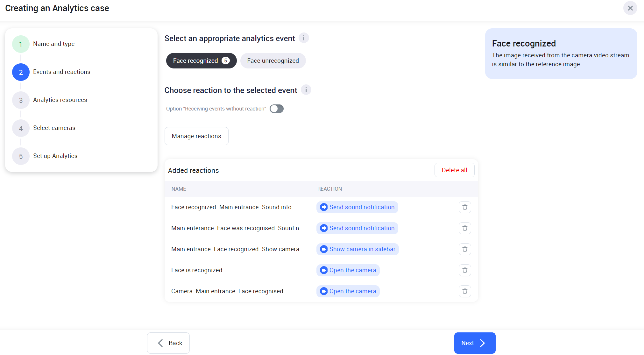Click Manage reactions button
Viewport: 644px width, 355px height.
(x=196, y=136)
